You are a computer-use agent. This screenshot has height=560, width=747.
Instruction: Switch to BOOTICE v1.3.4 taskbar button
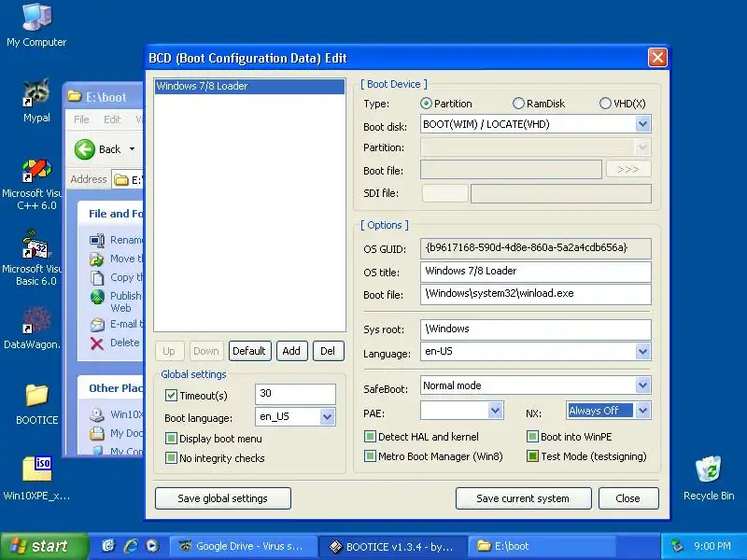(x=392, y=546)
